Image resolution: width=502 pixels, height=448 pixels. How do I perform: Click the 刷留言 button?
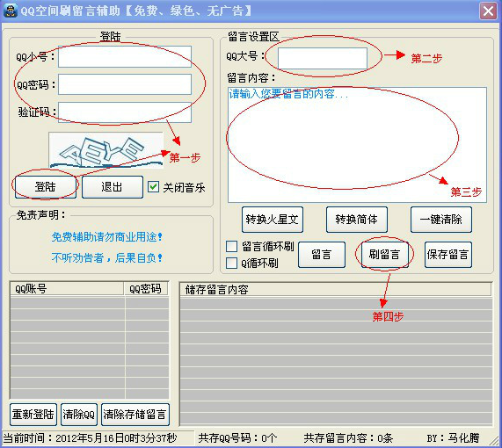pos(385,255)
